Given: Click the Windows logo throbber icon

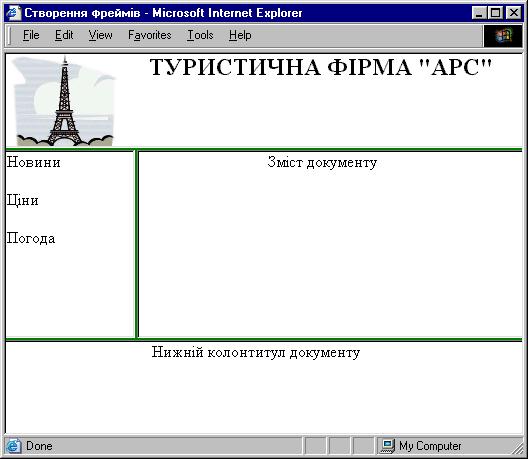Looking at the screenshot, I should tap(503, 36).
